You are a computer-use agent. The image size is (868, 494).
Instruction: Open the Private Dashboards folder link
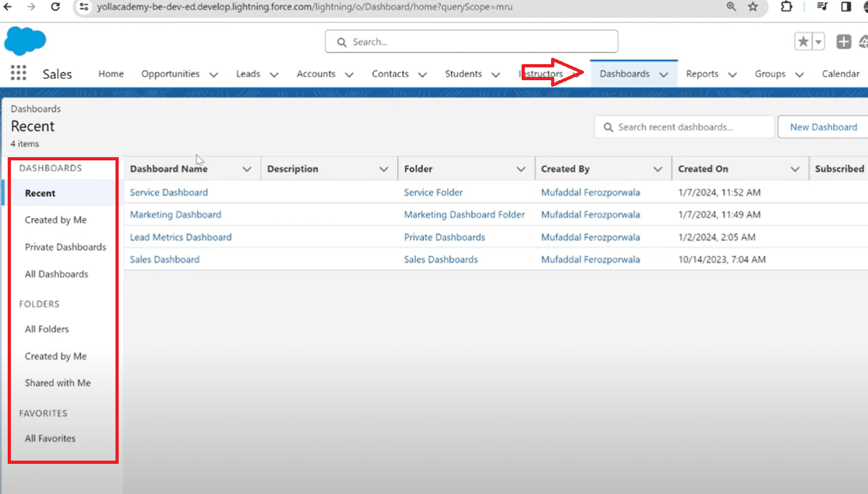pos(444,237)
